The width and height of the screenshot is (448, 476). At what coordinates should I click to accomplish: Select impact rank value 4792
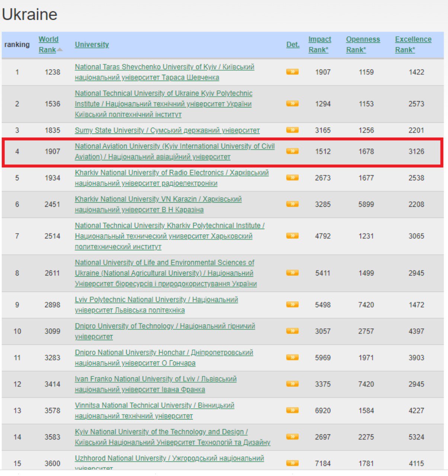[323, 236]
